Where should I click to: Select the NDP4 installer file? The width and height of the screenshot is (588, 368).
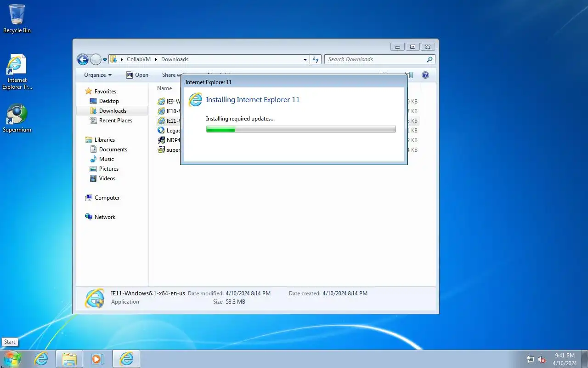click(168, 140)
